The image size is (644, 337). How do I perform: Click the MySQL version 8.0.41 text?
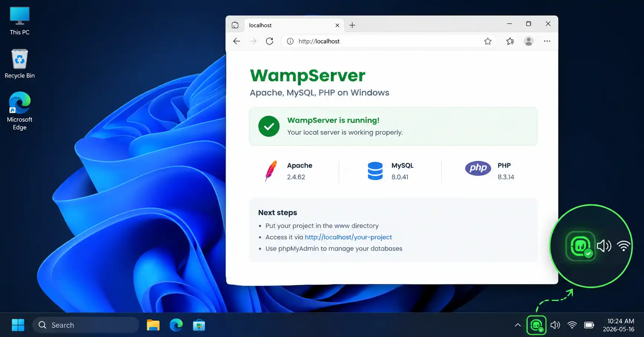pyautogui.click(x=400, y=177)
